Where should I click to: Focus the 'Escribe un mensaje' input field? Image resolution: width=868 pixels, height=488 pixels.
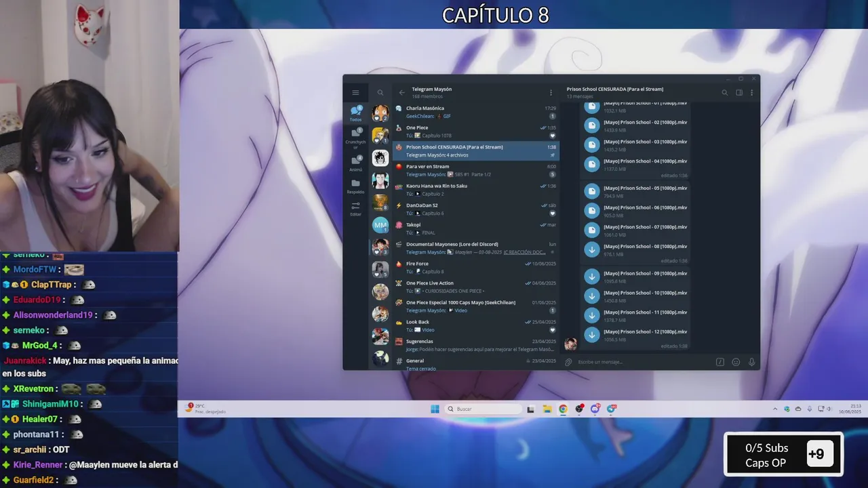[x=644, y=362]
